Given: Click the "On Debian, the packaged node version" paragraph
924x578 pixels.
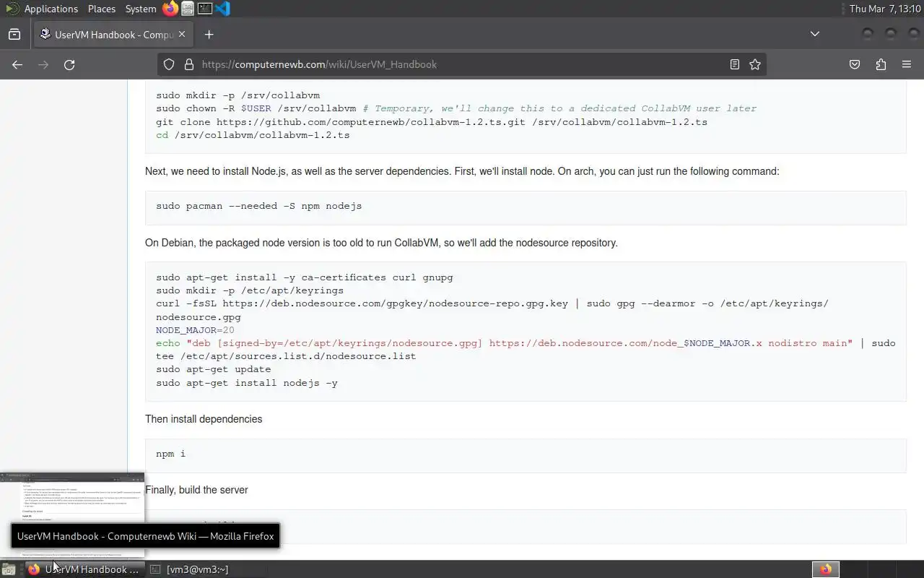Looking at the screenshot, I should (381, 243).
